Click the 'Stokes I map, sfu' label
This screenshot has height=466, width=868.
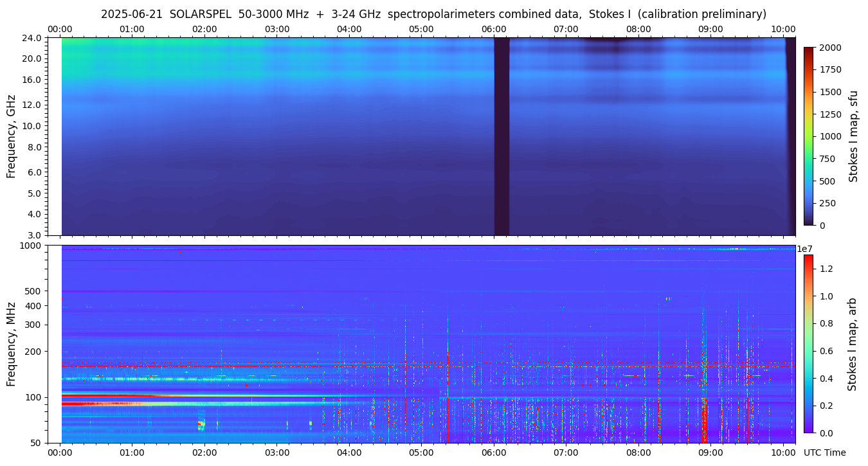click(x=853, y=136)
